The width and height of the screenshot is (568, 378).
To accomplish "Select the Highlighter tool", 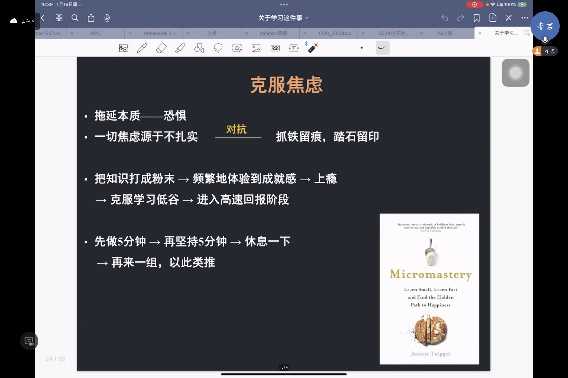I will pyautogui.click(x=180, y=48).
